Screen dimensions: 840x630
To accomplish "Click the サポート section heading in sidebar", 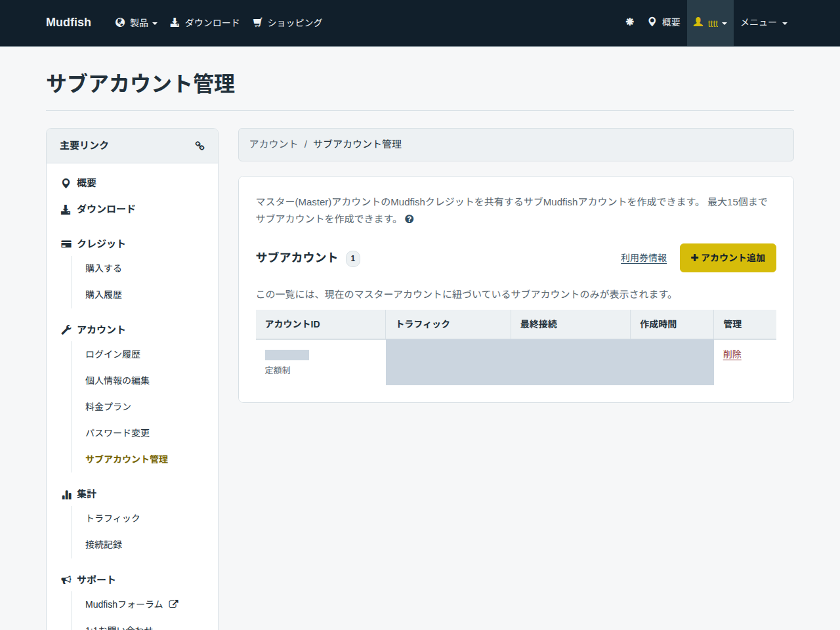I will point(96,580).
